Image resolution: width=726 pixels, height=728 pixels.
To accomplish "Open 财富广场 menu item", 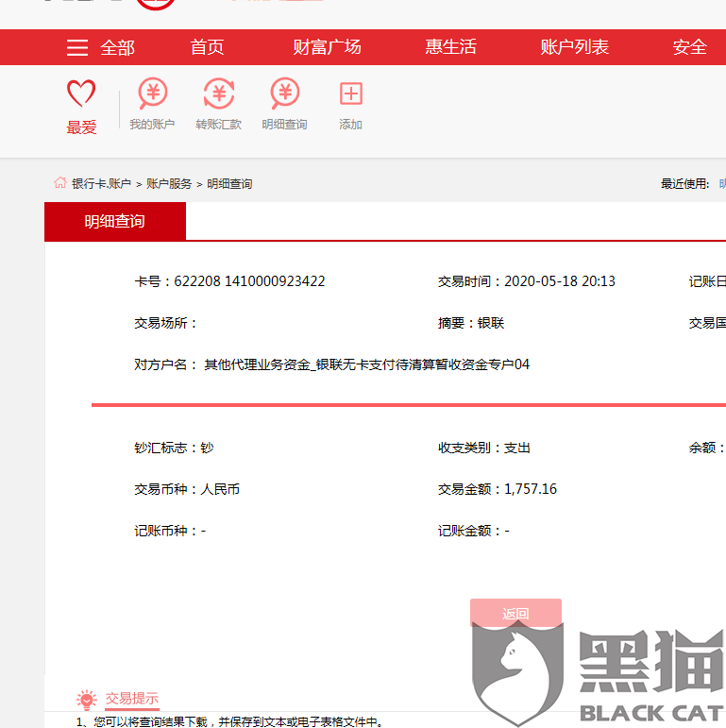I will pos(327,47).
